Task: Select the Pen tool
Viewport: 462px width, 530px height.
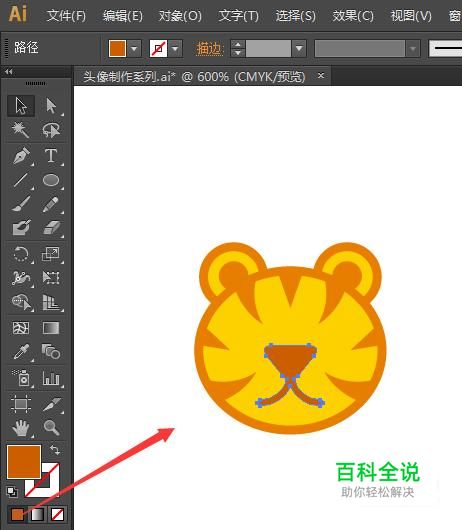Action: [x=21, y=156]
